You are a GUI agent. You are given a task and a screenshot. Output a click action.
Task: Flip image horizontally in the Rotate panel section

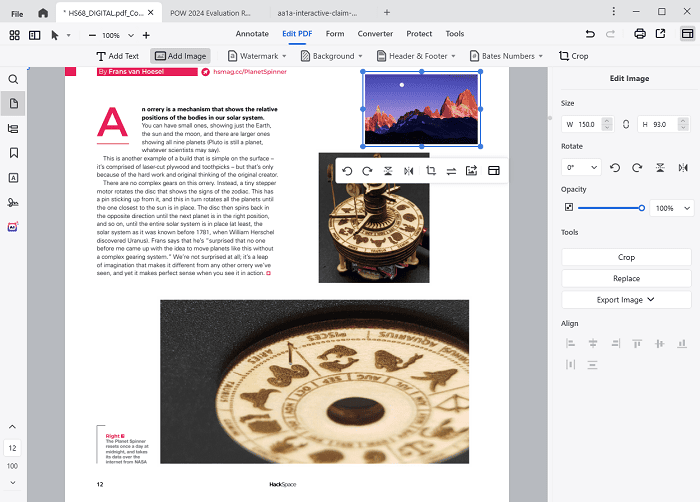681,168
